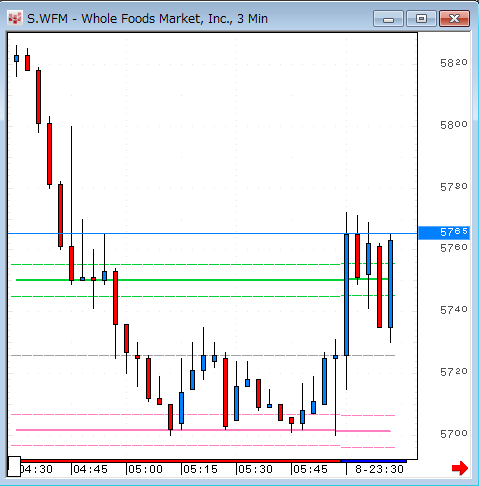Click the 05:15 time axis label
This screenshot has height=486, width=479.
(x=200, y=469)
